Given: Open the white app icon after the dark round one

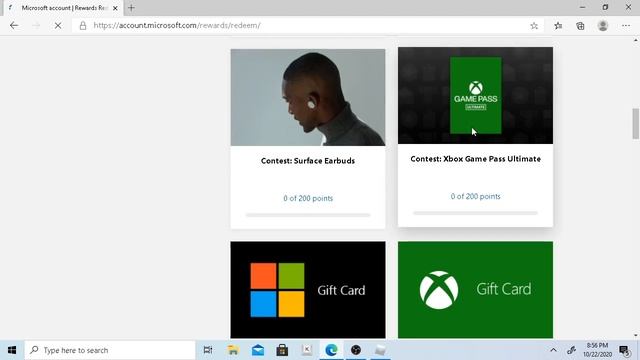Looking at the screenshot, I should point(380,350).
